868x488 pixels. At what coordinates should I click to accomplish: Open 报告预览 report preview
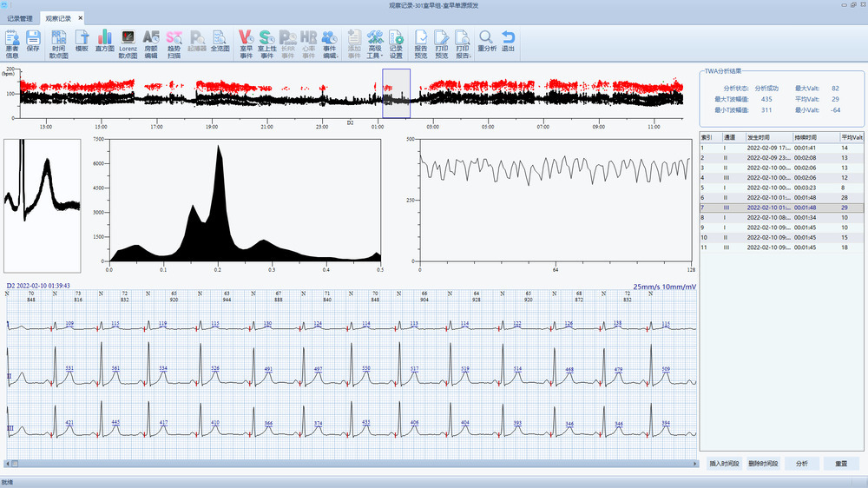[x=421, y=43]
